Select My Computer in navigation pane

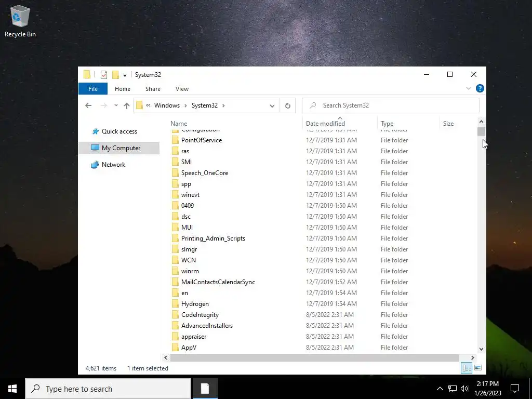(119, 148)
